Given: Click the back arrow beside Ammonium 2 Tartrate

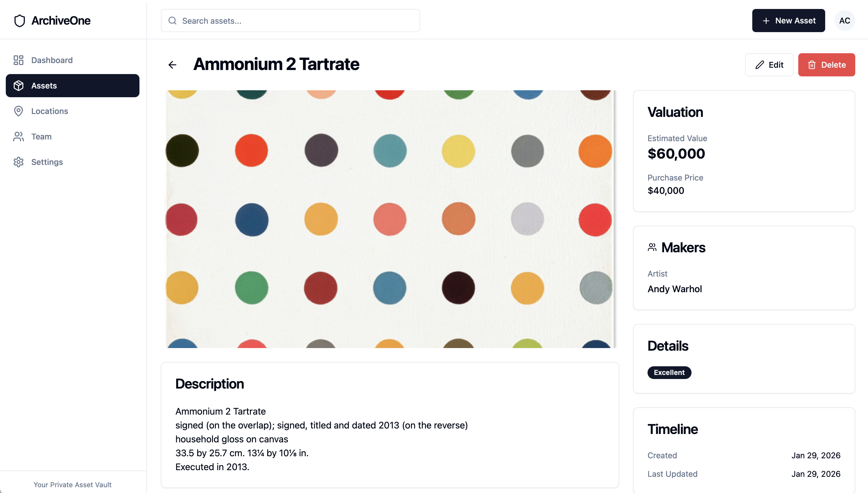Looking at the screenshot, I should tap(172, 65).
